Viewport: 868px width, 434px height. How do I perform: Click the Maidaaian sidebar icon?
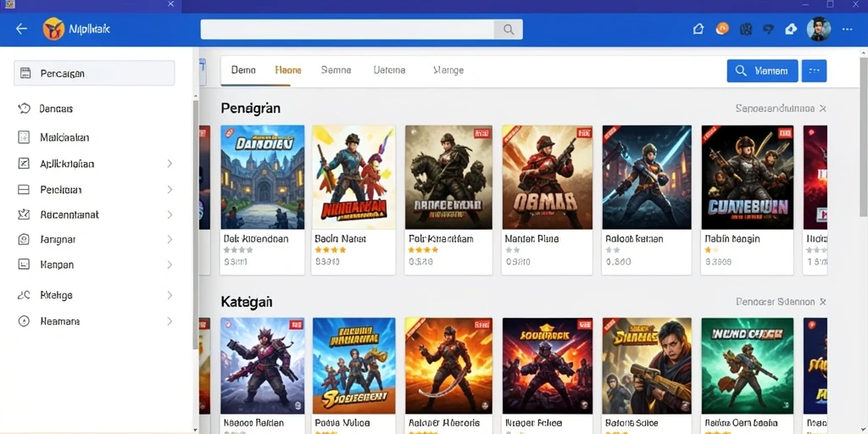click(24, 137)
